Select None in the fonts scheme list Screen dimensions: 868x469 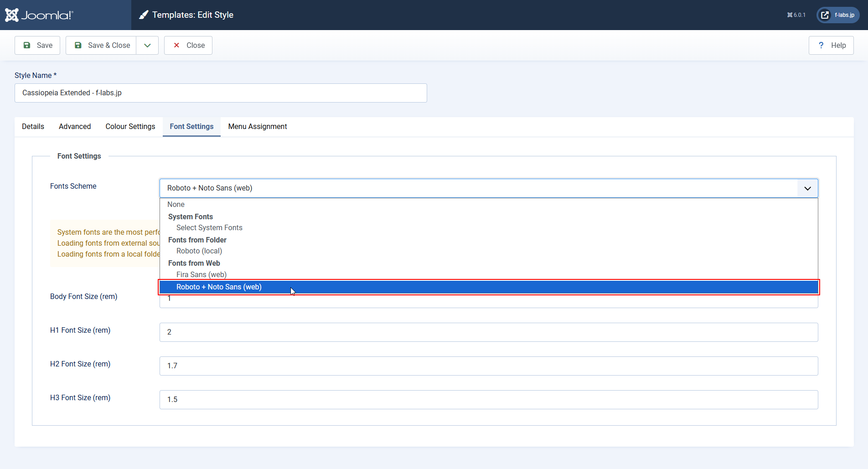(x=176, y=204)
